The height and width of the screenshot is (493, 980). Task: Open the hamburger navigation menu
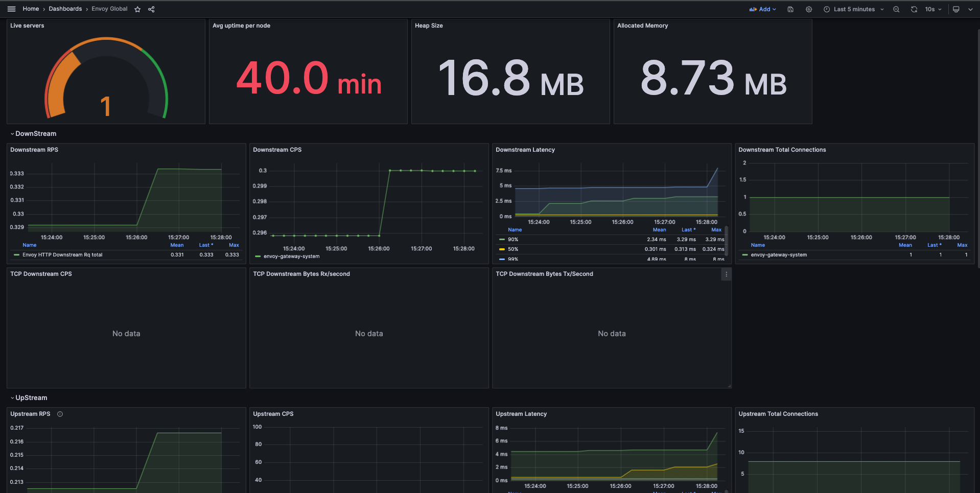11,9
